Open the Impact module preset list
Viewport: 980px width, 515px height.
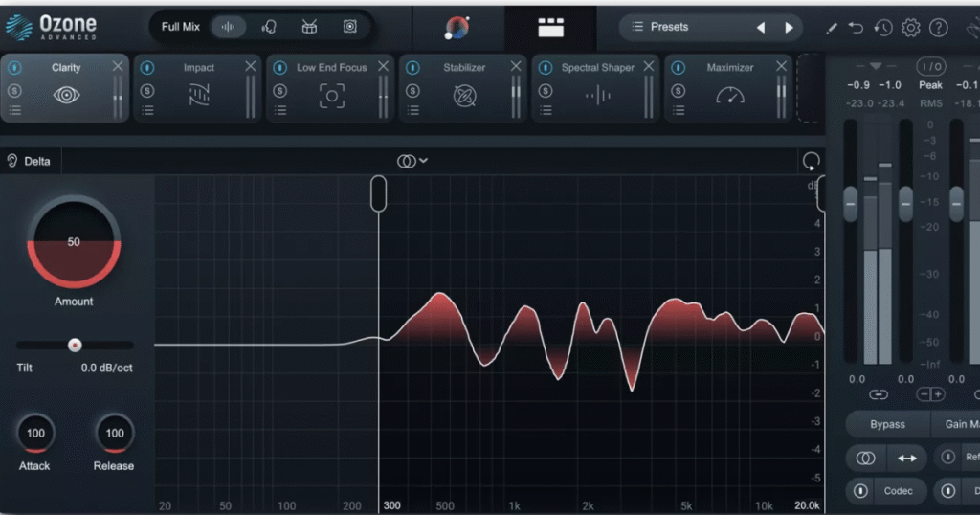coord(147,111)
